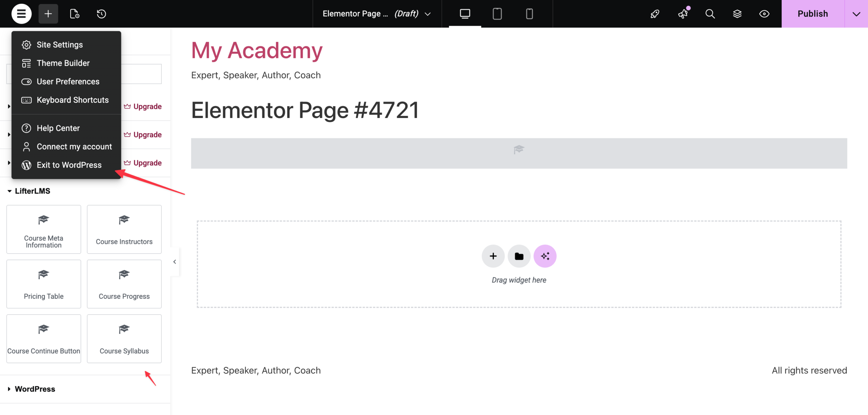Open Site Settings from the menu
Viewport: 868px width, 415px height.
[x=60, y=45]
